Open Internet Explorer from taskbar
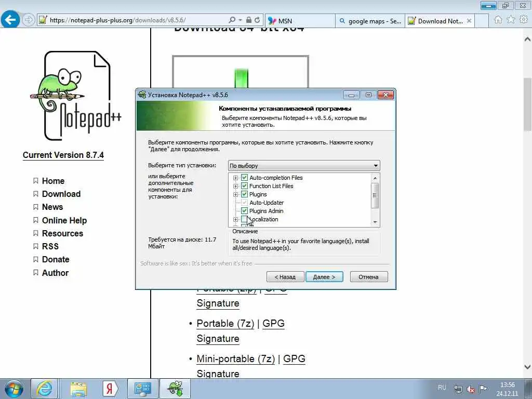 45,389
